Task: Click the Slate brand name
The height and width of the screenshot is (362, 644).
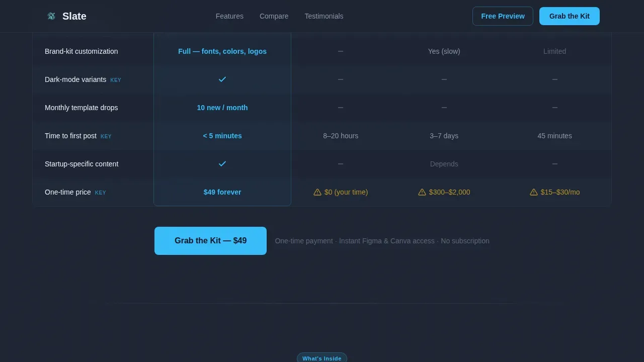Action: [x=74, y=16]
